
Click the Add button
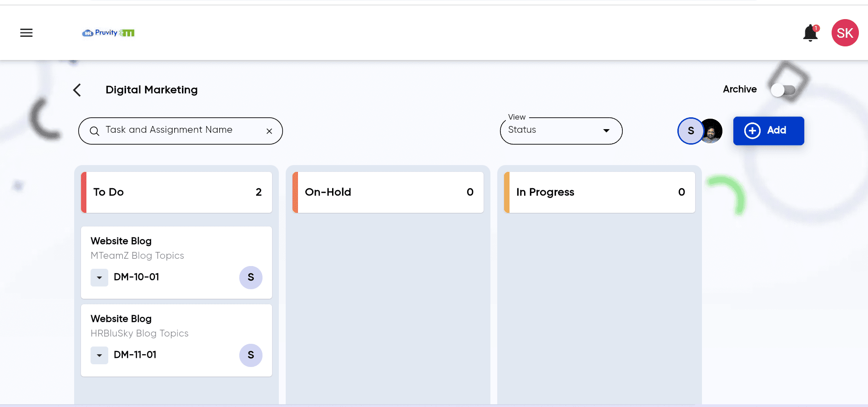point(768,131)
